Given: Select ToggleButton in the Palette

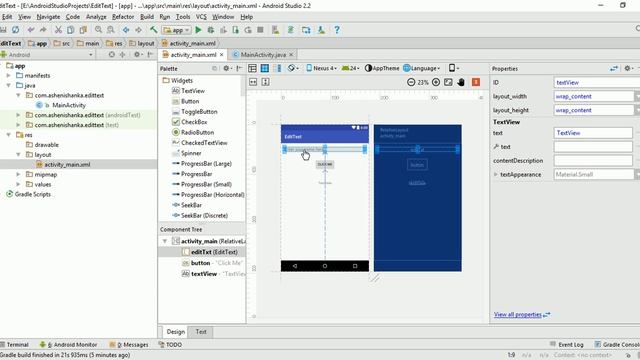Looking at the screenshot, I should [x=199, y=111].
